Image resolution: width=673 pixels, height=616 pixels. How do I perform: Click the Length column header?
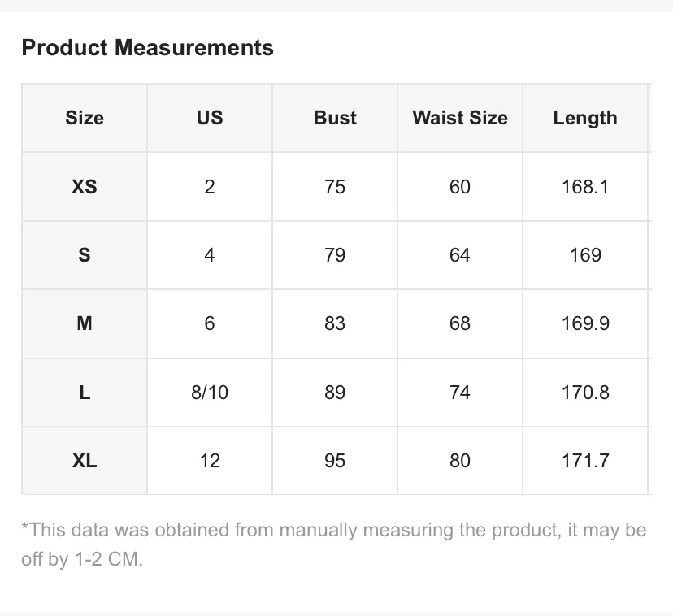[x=585, y=118]
